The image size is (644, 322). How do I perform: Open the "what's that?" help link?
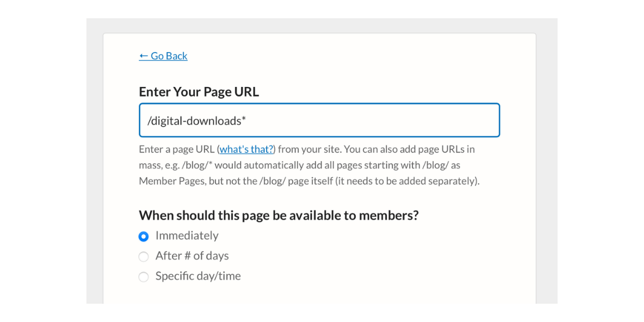[246, 149]
